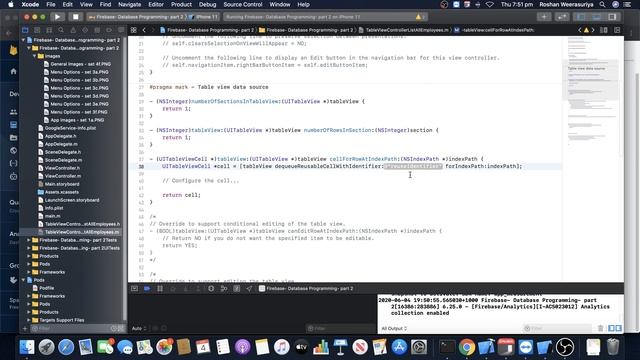The width and height of the screenshot is (640, 360).
Task: Expand the Firebase part 2UITests folder
Action: pos(29,248)
